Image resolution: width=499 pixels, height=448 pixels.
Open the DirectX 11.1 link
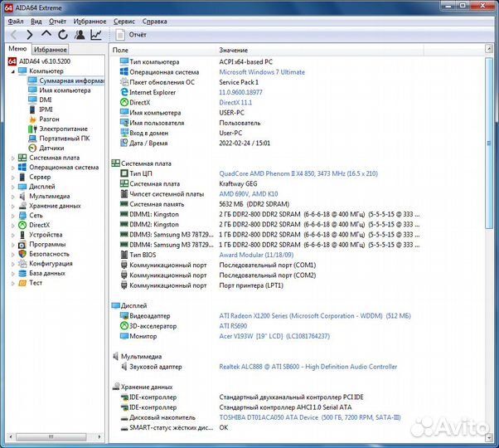(235, 103)
